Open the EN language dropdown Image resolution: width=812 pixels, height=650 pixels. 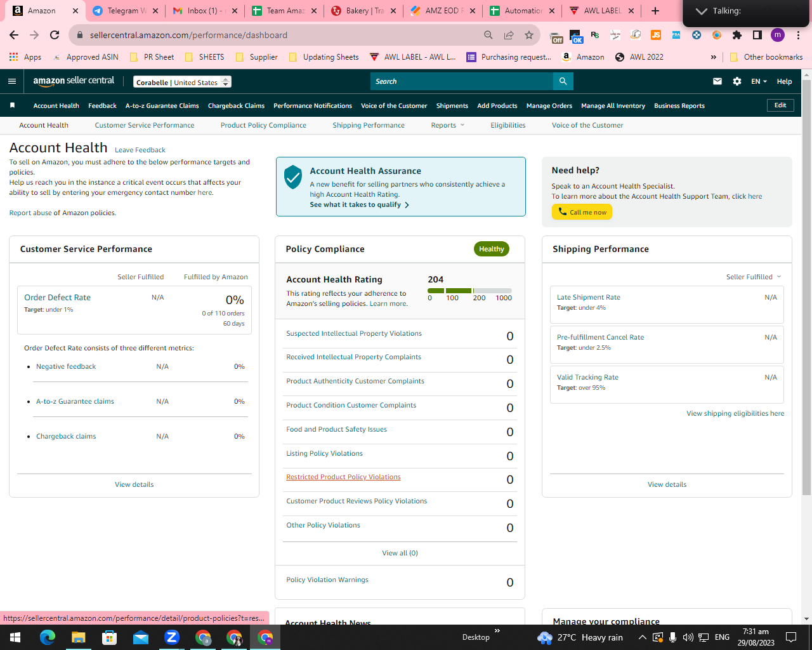pyautogui.click(x=759, y=81)
